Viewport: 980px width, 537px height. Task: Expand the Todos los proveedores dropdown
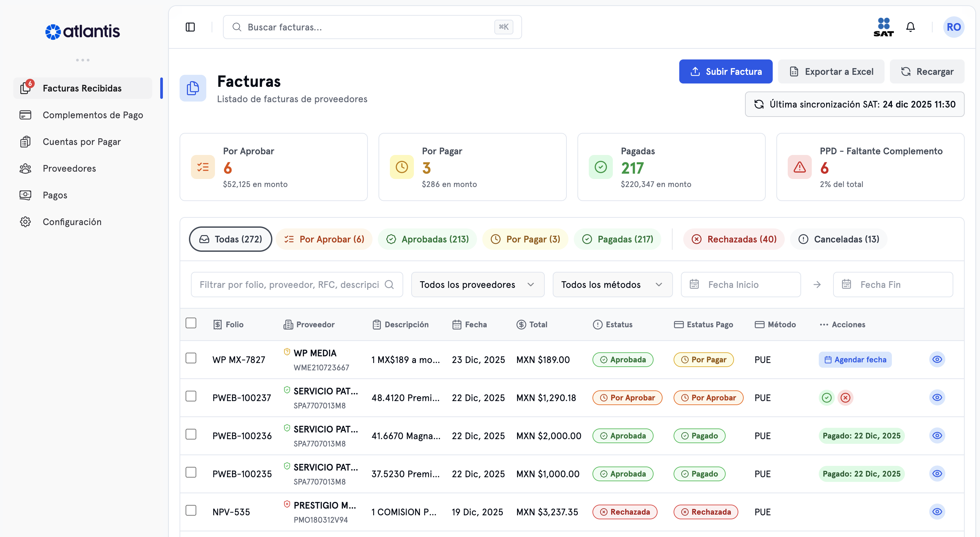tap(477, 284)
